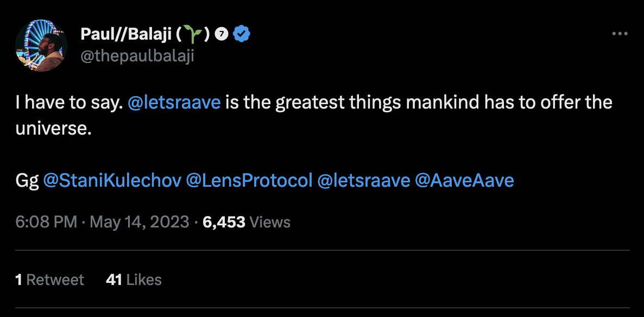Open the three-dot more options menu
The width and height of the screenshot is (644, 317).
(620, 34)
